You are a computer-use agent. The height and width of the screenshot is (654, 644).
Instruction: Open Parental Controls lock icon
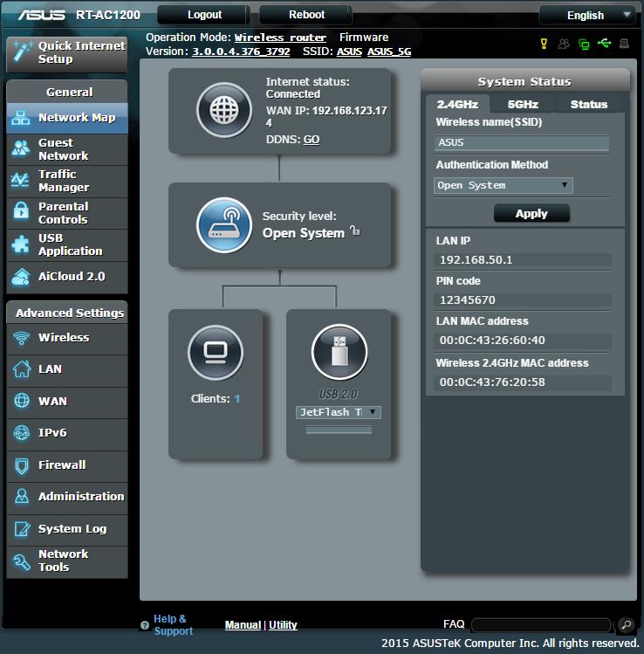20,211
